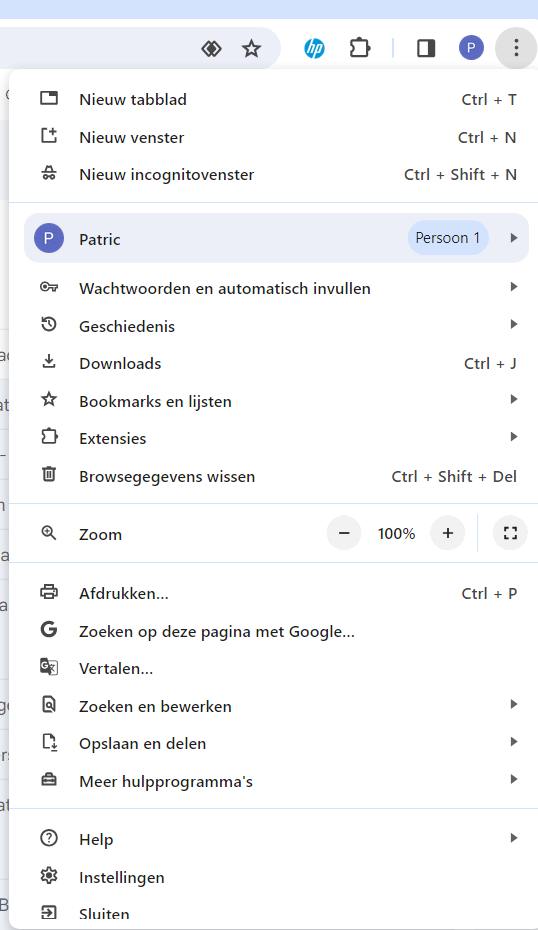This screenshot has width=538, height=930.
Task: Enter fullscreen mode via Zoom row icon
Action: point(510,533)
